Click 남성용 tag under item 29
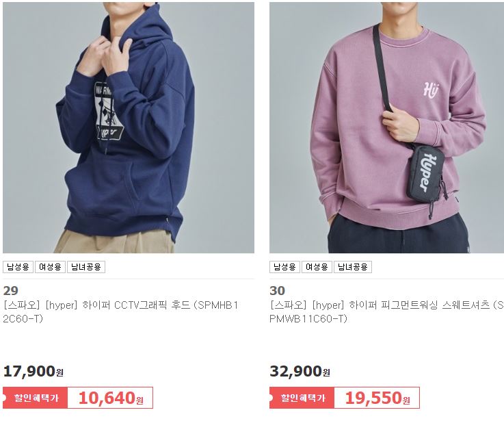The image size is (504, 421). coord(18,267)
